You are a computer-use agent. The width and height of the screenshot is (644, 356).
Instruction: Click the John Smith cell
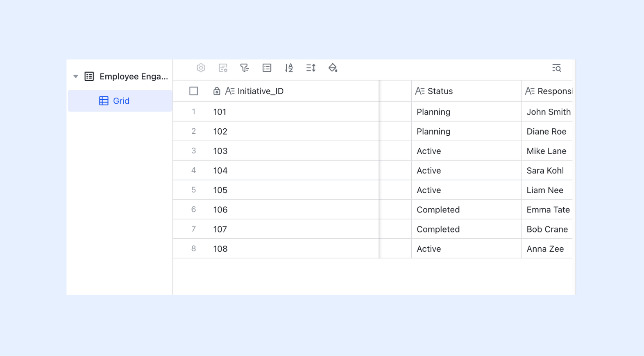tap(547, 112)
